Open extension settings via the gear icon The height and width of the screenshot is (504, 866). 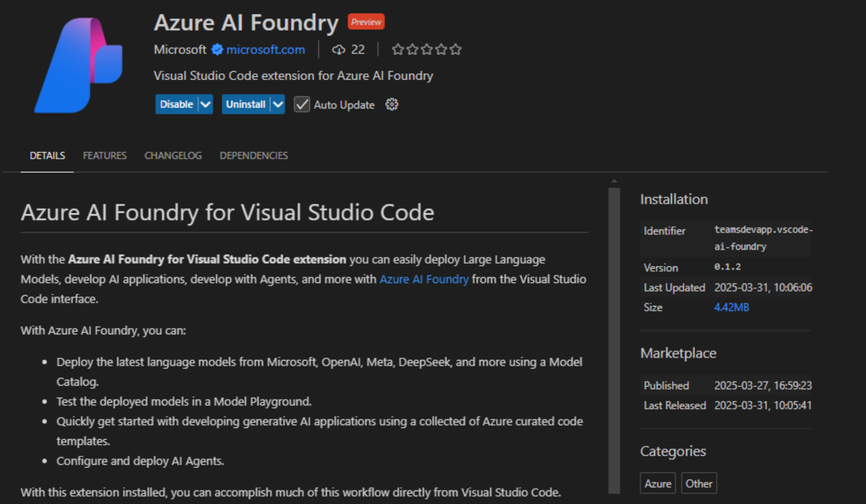(391, 104)
